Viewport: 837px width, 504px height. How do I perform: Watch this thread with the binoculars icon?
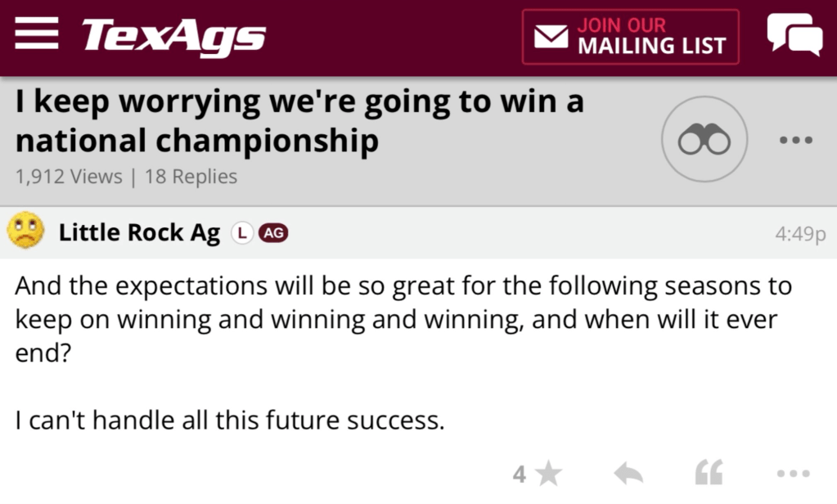(x=704, y=139)
